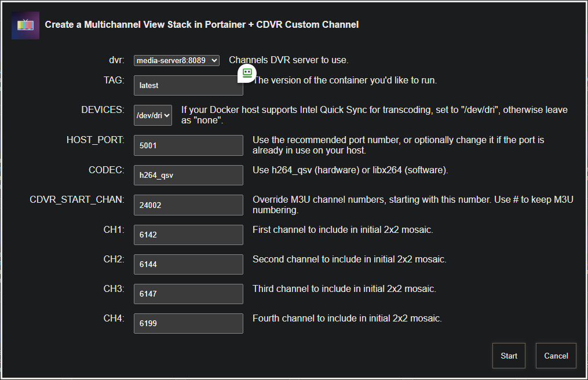
Task: Expand the DEVICES dropdown
Action: (x=153, y=115)
